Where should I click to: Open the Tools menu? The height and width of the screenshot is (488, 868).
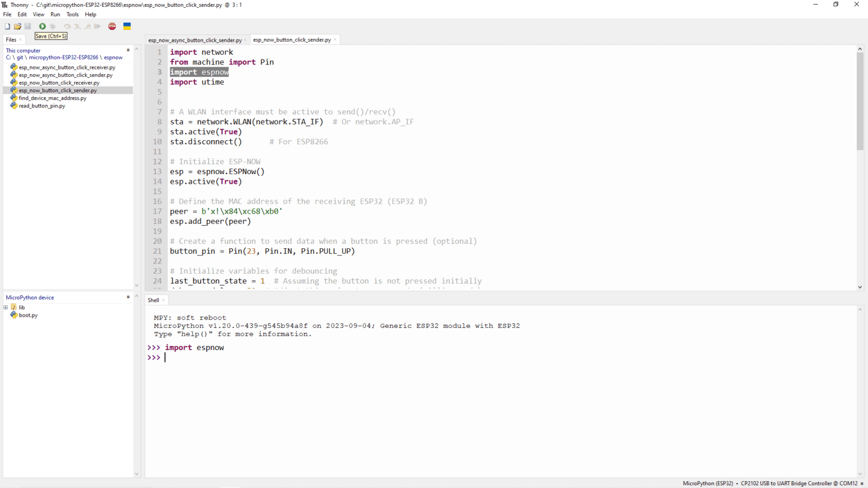click(72, 14)
